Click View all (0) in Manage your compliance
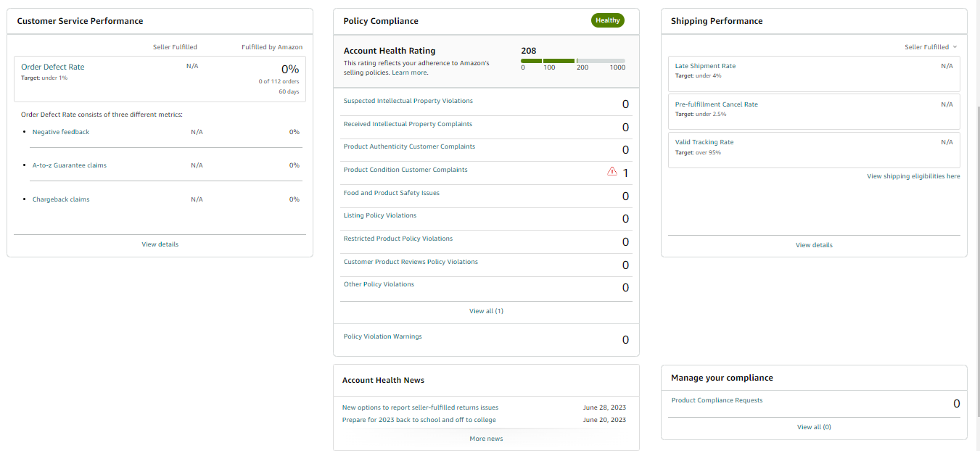Screen dimensions: 980x451 [x=814, y=427]
